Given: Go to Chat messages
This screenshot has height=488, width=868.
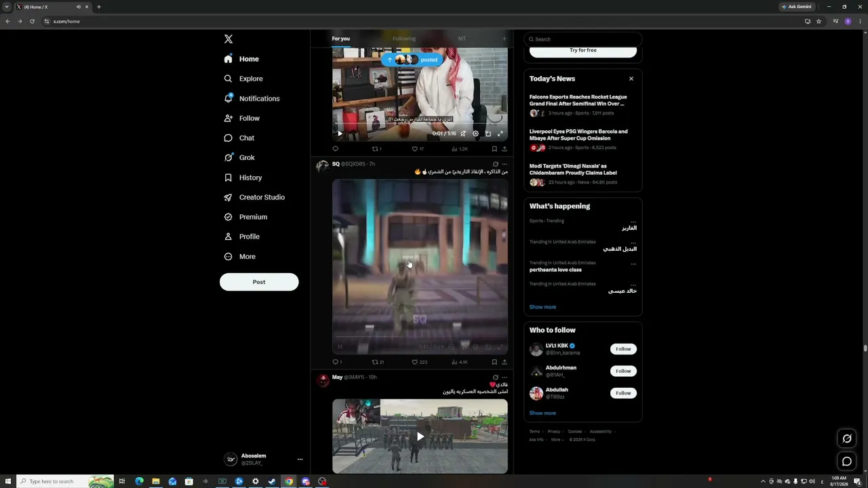Looking at the screenshot, I should point(239,138).
